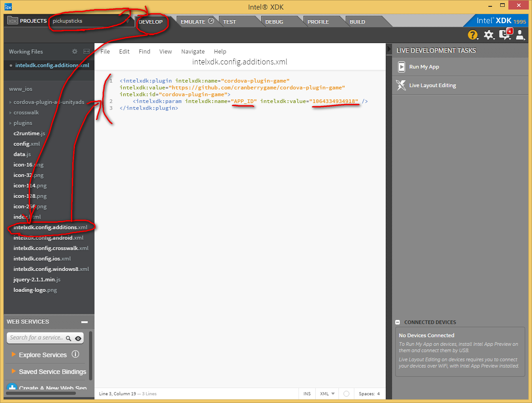Open notifications icon with red badge
Screen dimensions: 532x403
click(505, 34)
